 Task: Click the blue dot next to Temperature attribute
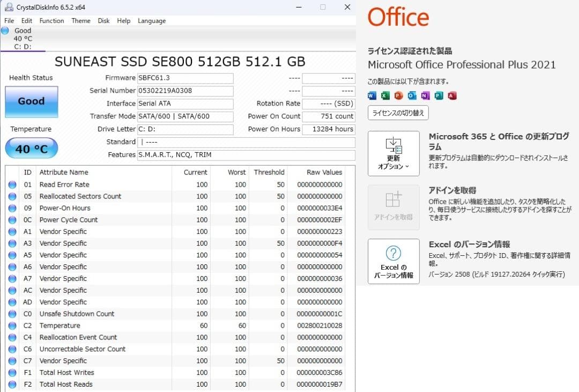coord(13,326)
